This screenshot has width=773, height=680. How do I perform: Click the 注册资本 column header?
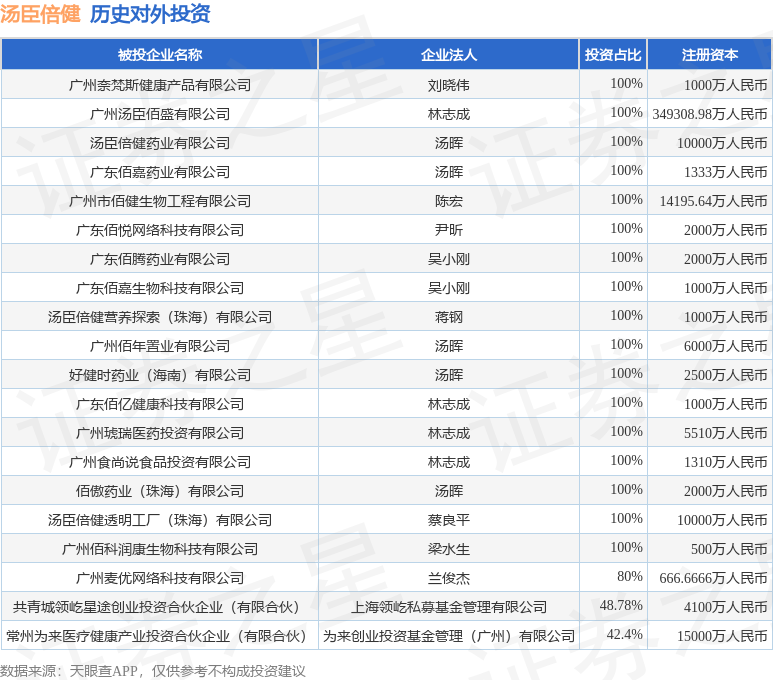(710, 55)
